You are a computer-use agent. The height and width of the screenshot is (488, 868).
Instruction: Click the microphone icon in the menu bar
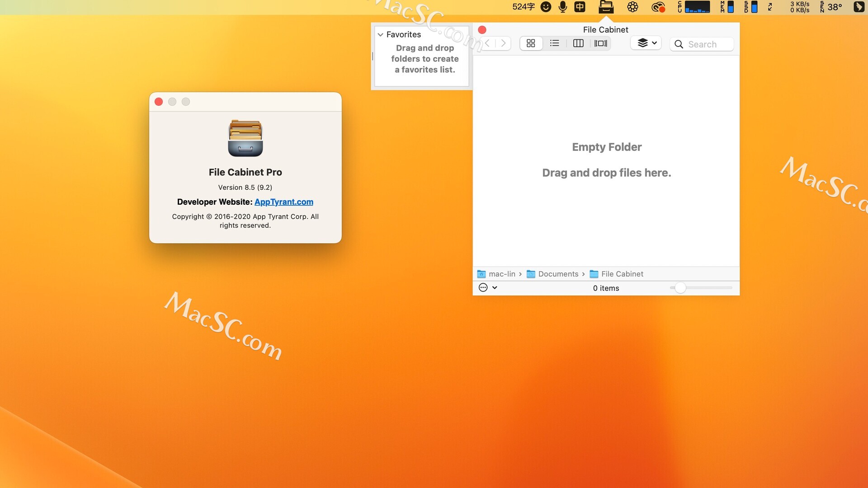563,7
